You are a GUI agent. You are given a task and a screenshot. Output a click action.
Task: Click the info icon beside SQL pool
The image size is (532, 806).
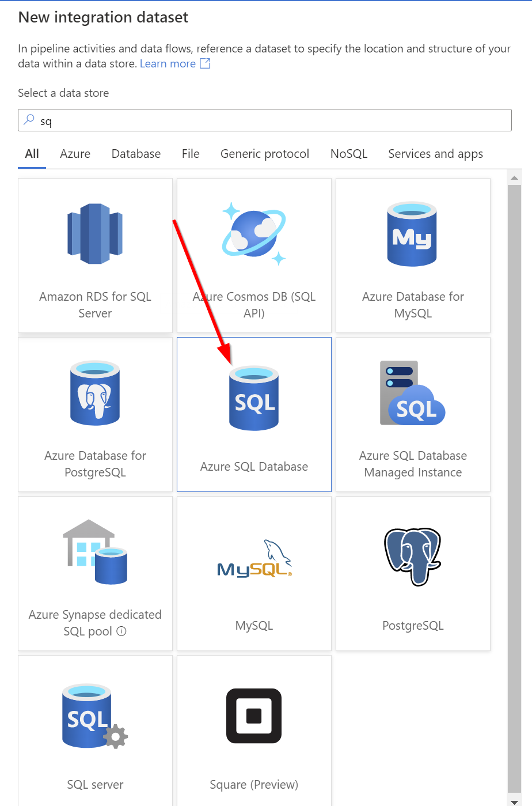point(121,631)
